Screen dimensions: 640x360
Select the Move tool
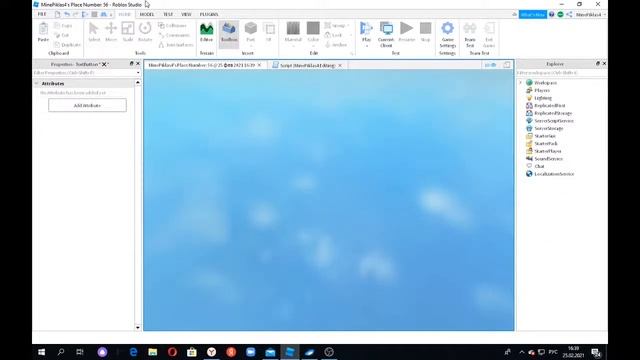click(x=111, y=32)
